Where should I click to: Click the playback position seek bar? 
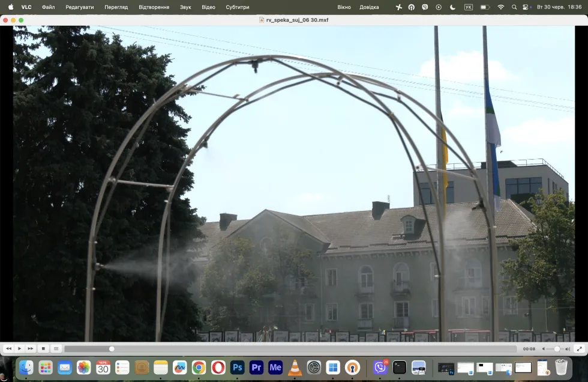tap(290, 349)
